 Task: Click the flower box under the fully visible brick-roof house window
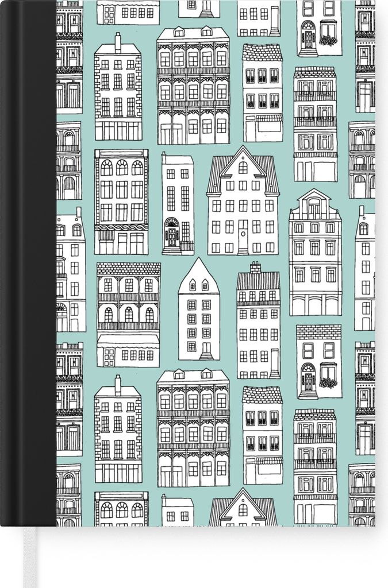point(329,383)
